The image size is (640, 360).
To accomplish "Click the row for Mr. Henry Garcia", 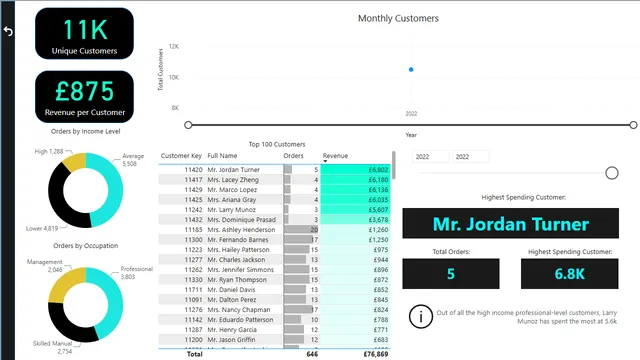I will point(274,330).
